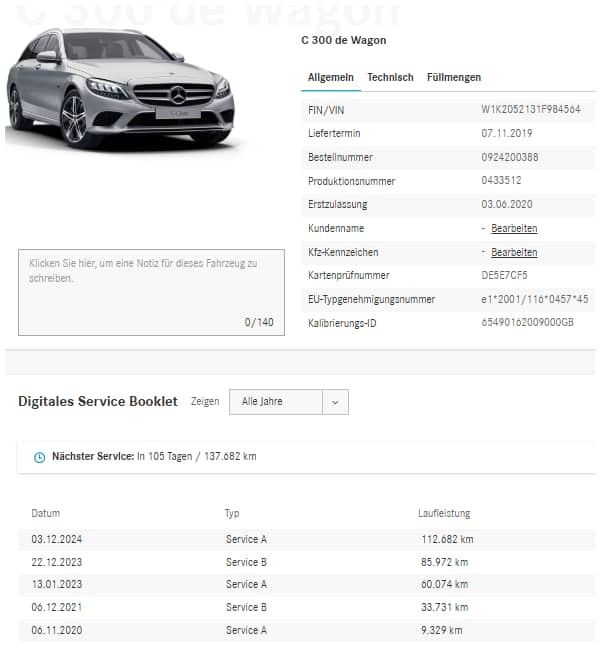The height and width of the screenshot is (653, 601).
Task: Click the Laufleistung column header
Action: (444, 514)
